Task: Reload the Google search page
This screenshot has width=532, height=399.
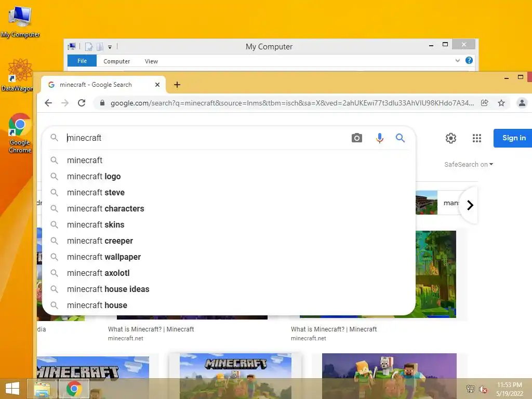Action: (x=82, y=103)
